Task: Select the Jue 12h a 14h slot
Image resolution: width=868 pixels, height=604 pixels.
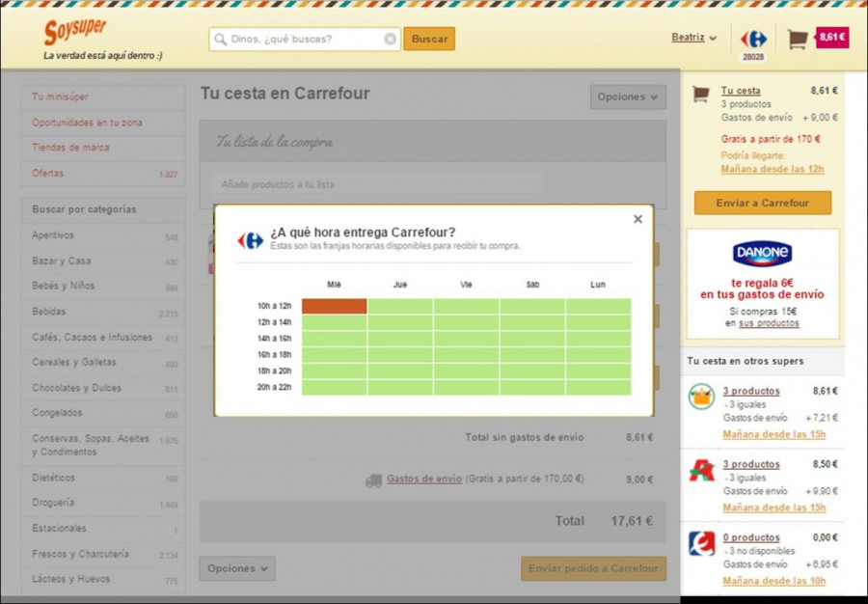Action: tap(400, 322)
